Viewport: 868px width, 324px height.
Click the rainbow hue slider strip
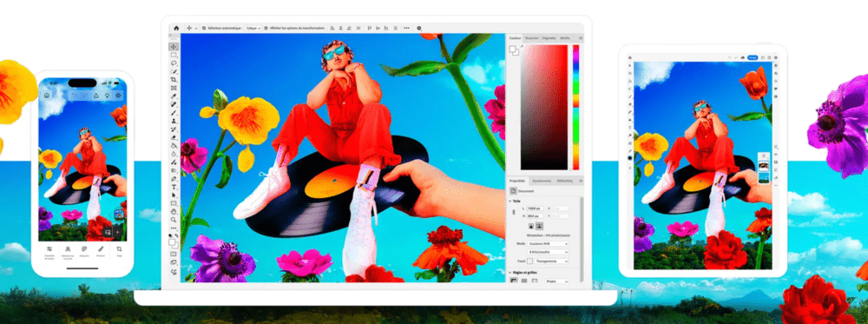(575, 107)
